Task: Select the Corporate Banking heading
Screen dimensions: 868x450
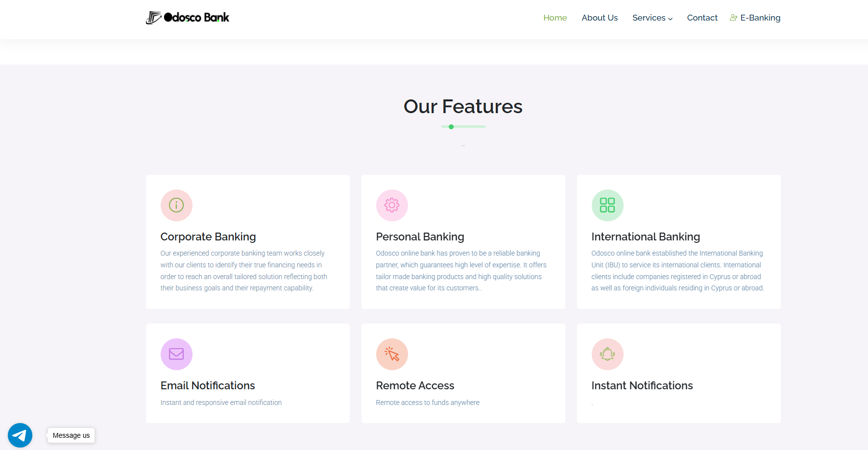Action: click(x=208, y=237)
